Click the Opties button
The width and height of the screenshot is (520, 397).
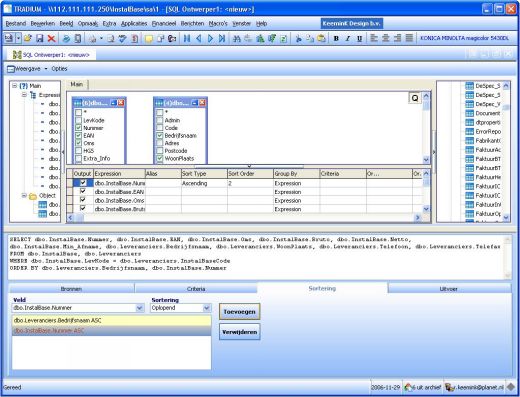click(x=59, y=69)
